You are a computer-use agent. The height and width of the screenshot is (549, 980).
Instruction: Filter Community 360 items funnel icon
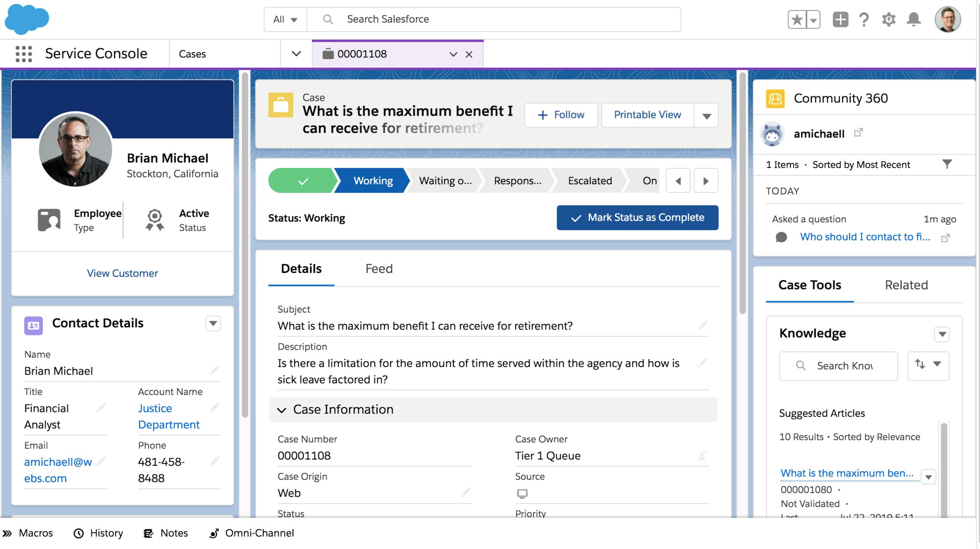tap(947, 164)
